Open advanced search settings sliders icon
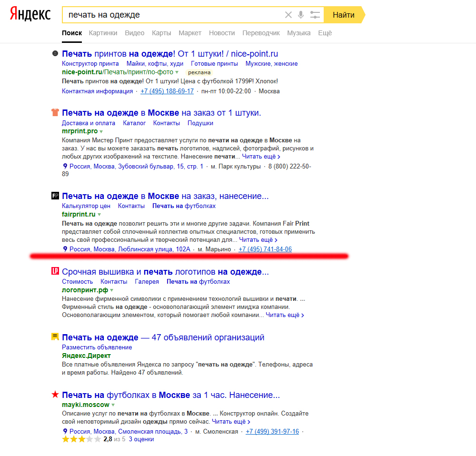 (315, 15)
